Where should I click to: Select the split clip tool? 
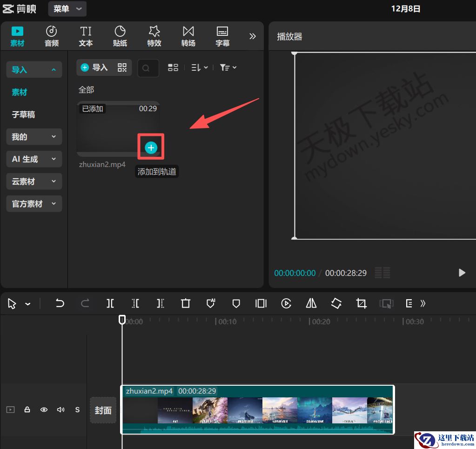click(x=110, y=303)
